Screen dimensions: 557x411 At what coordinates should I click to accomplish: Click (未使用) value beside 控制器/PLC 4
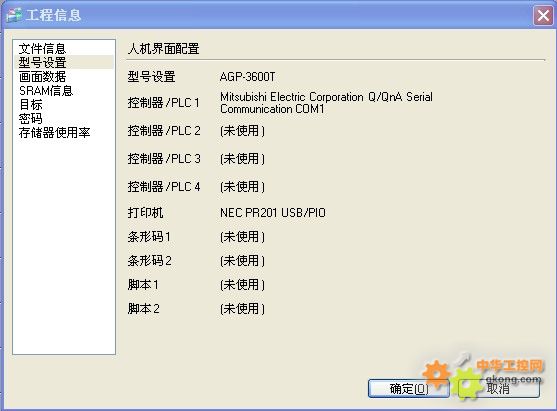point(242,186)
